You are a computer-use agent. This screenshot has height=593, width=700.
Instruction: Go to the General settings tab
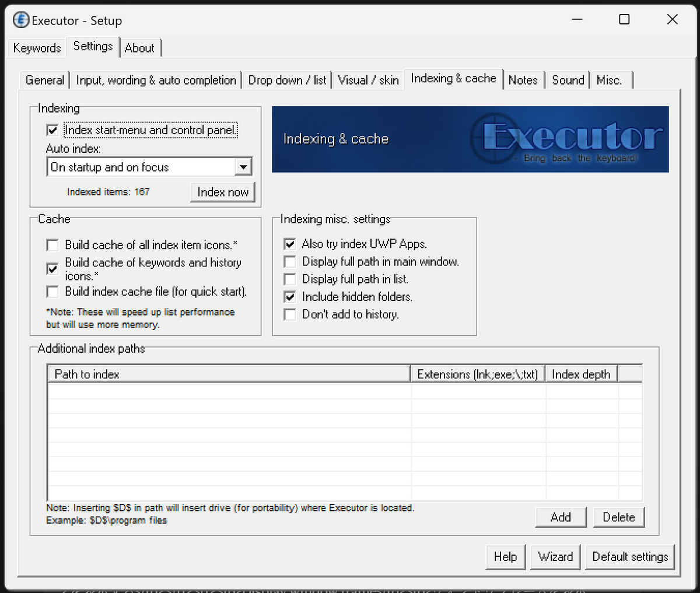pos(45,80)
